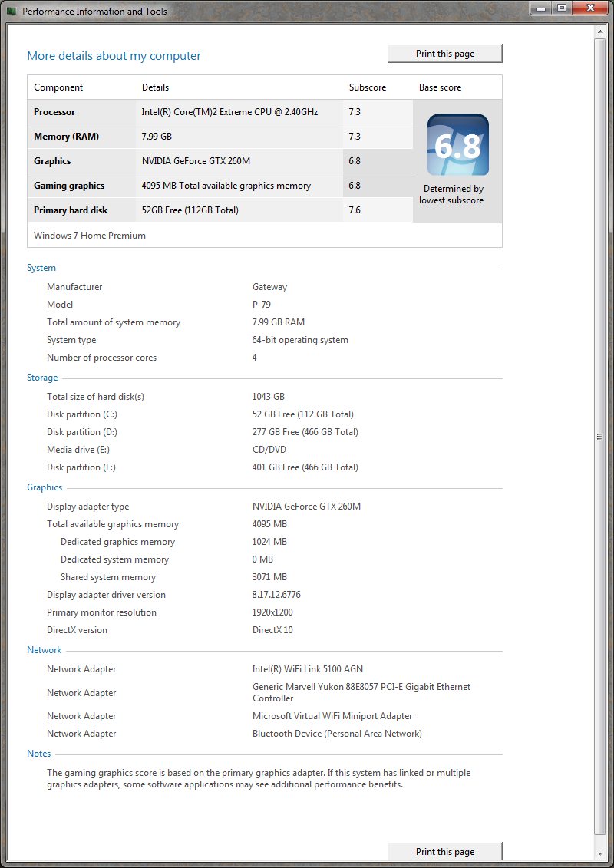Click the Subscore column header
The height and width of the screenshot is (868, 614).
point(368,87)
